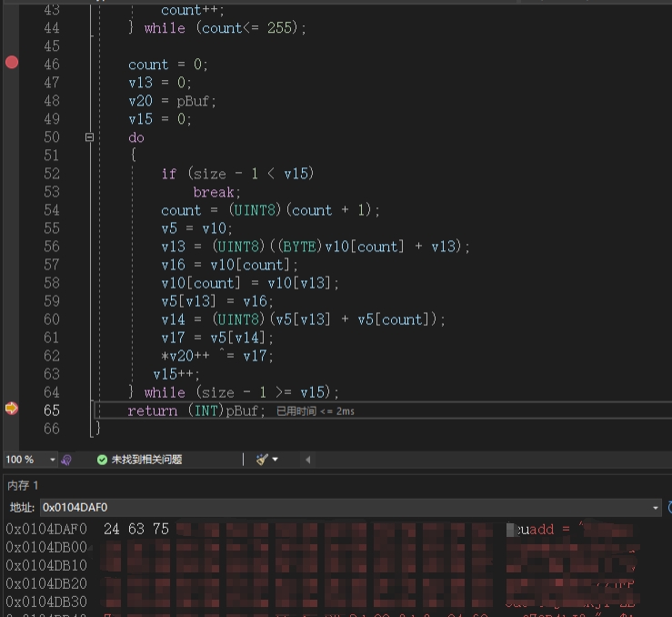Expand the code cleanup profile arrow
This screenshot has height=617, width=672.
[276, 460]
